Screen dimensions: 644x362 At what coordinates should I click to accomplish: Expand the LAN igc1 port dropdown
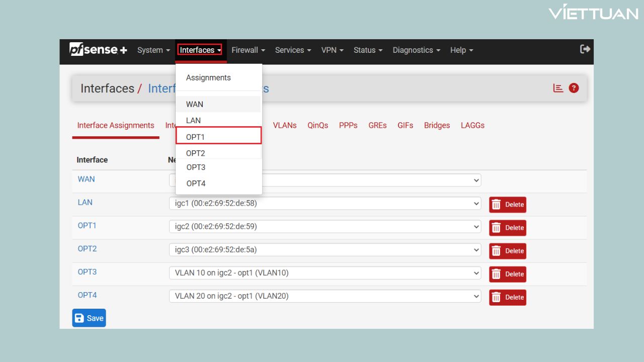pos(325,204)
